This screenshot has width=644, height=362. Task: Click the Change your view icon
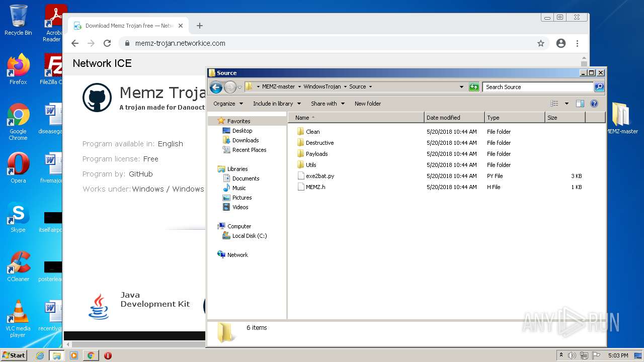(554, 104)
